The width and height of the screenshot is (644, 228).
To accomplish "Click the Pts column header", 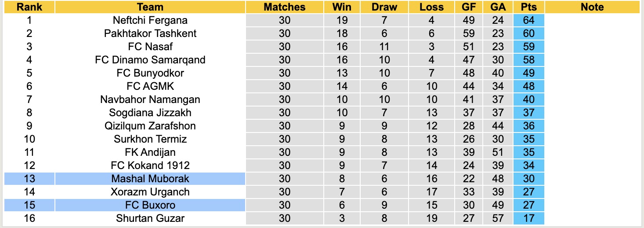I will [528, 7].
